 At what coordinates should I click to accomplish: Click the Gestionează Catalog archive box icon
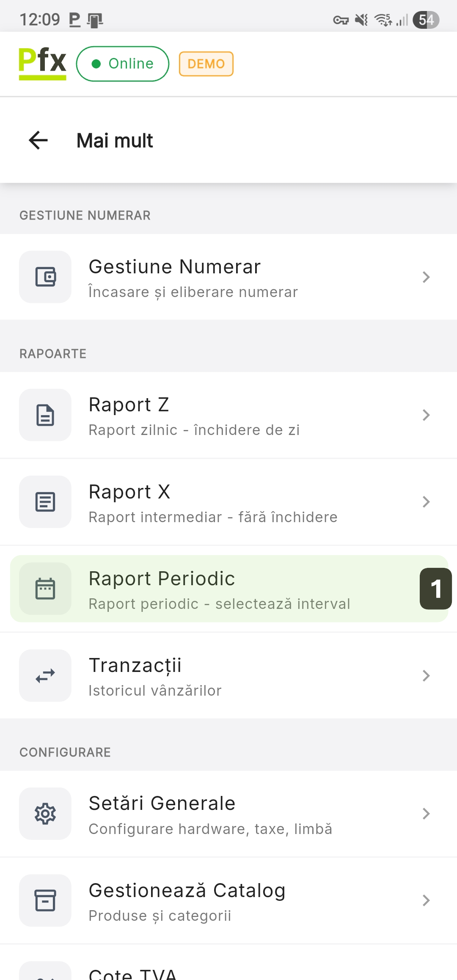click(45, 900)
